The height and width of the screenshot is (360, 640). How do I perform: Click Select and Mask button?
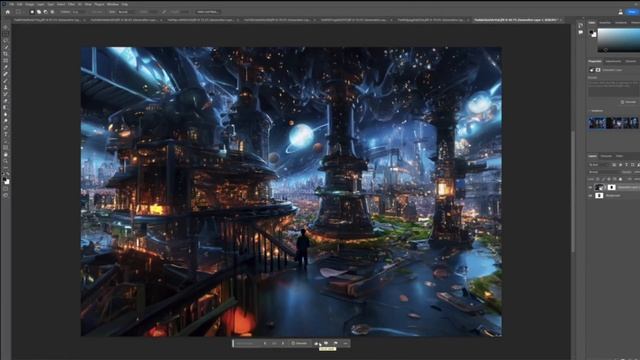[207, 12]
